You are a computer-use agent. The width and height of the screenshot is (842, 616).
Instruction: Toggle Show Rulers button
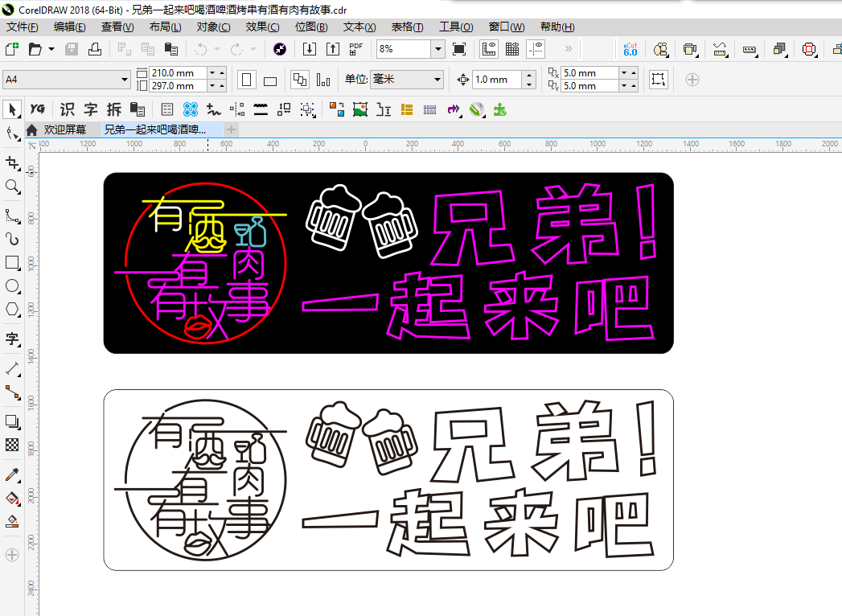tap(489, 49)
